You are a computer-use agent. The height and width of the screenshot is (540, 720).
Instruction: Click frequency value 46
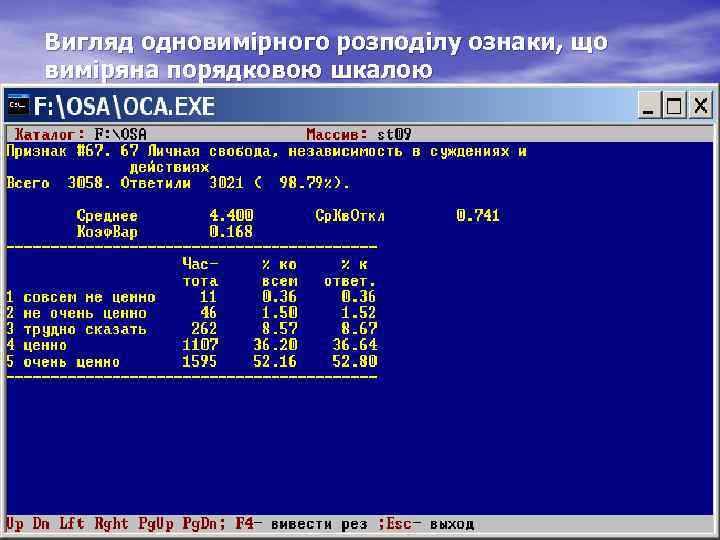pyautogui.click(x=208, y=313)
